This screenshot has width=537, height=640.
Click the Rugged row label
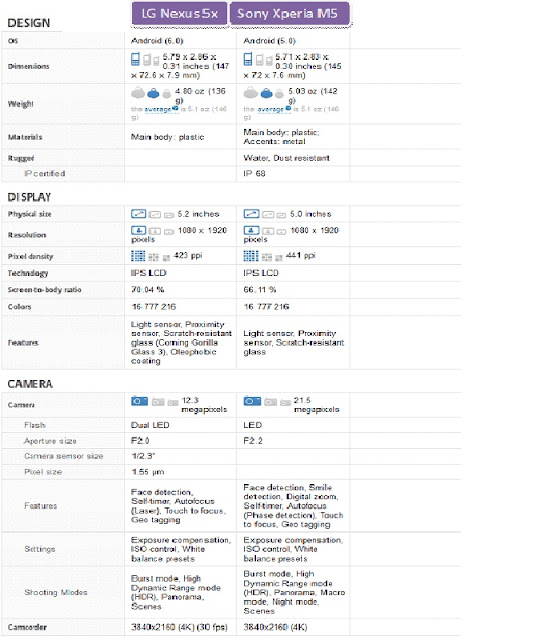[x=21, y=158]
